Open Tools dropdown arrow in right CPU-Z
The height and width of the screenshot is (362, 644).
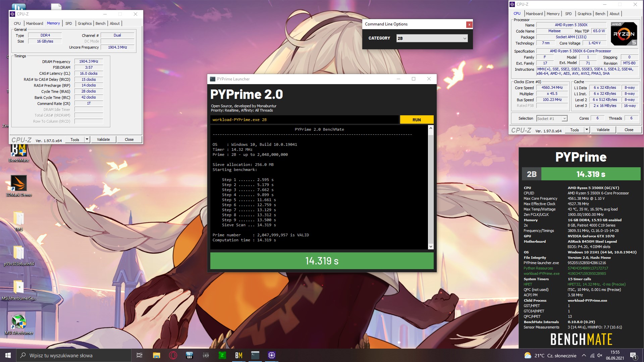coord(587,130)
